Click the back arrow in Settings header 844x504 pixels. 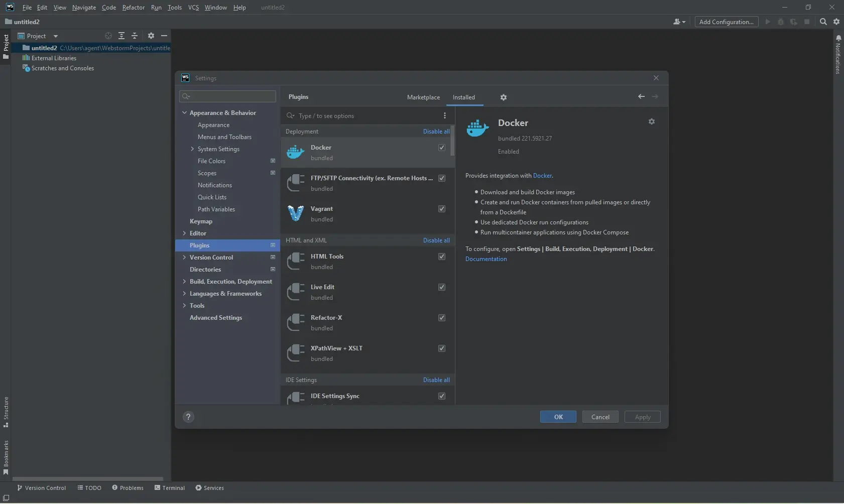click(641, 96)
